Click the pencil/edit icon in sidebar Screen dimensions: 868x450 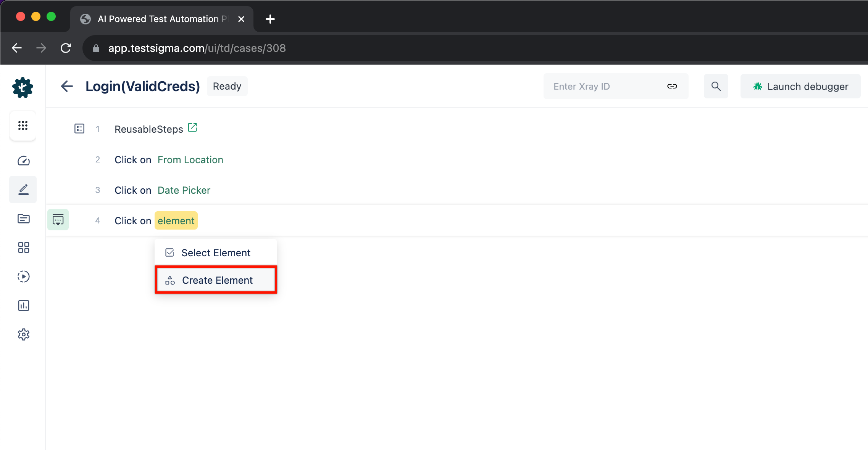pos(23,189)
